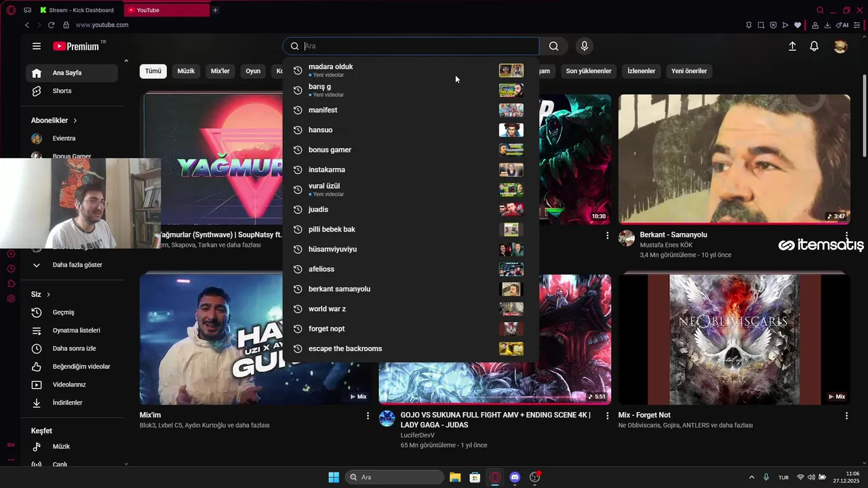Open the Easy Setup sliders icon
This screenshot has height=488, width=868.
point(857,25)
